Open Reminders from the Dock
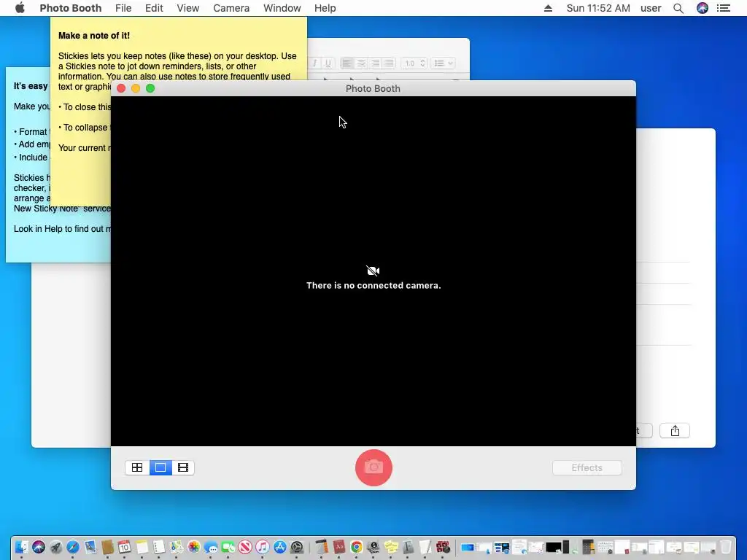Image resolution: width=747 pixels, height=560 pixels. 159,547
